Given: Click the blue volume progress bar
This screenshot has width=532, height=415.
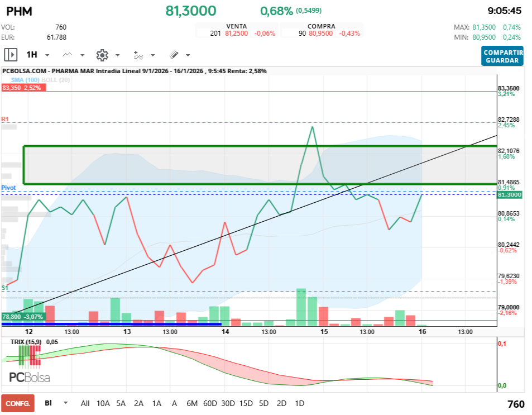Looking at the screenshot, I should [112, 324].
